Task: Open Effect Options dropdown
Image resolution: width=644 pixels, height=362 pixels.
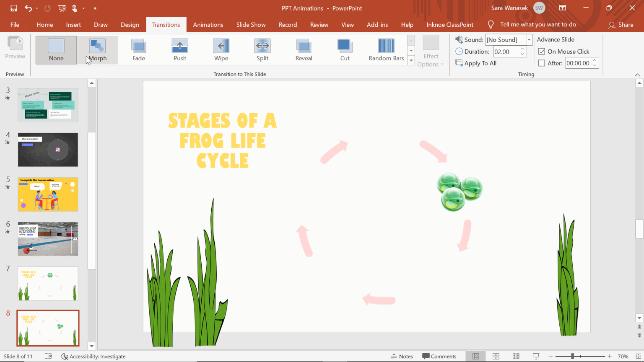Action: (431, 51)
